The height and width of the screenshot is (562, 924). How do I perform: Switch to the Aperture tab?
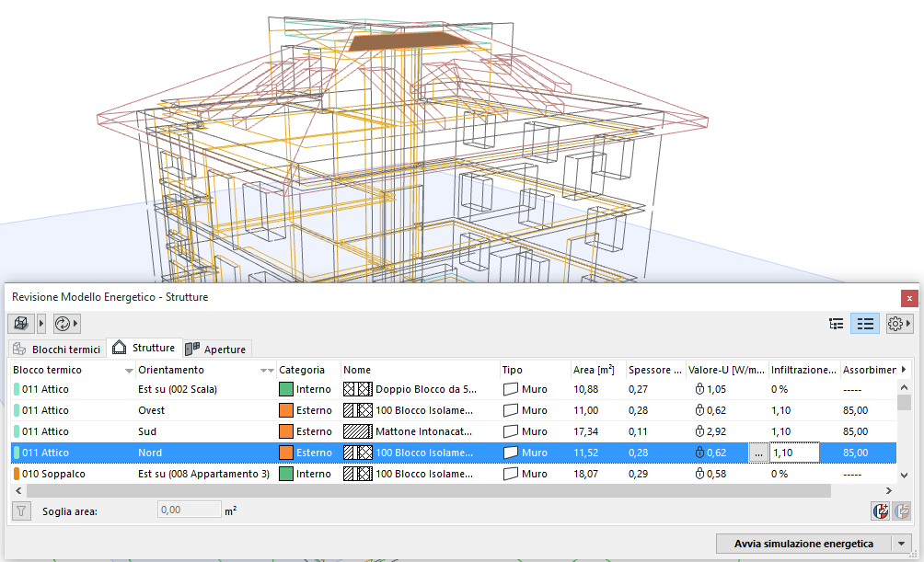(x=216, y=350)
